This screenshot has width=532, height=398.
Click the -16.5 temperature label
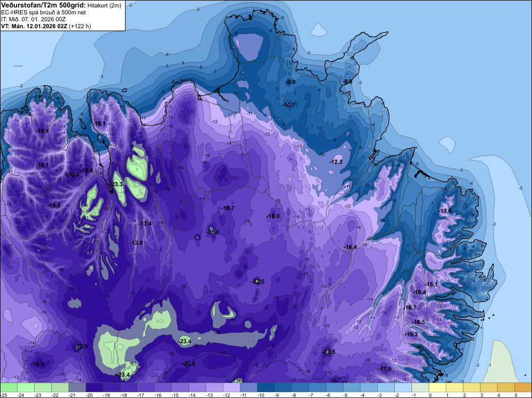tap(418, 322)
